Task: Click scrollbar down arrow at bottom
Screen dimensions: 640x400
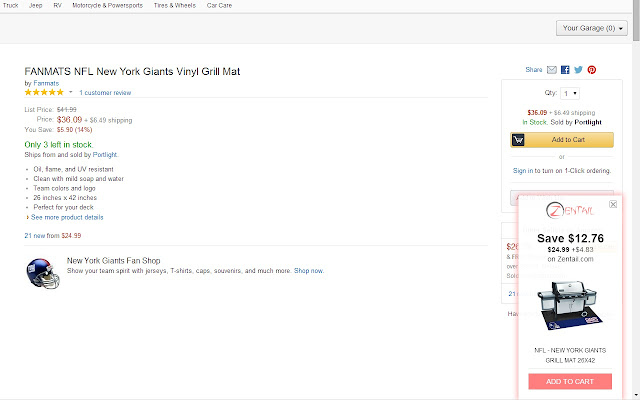Action: coord(636,396)
